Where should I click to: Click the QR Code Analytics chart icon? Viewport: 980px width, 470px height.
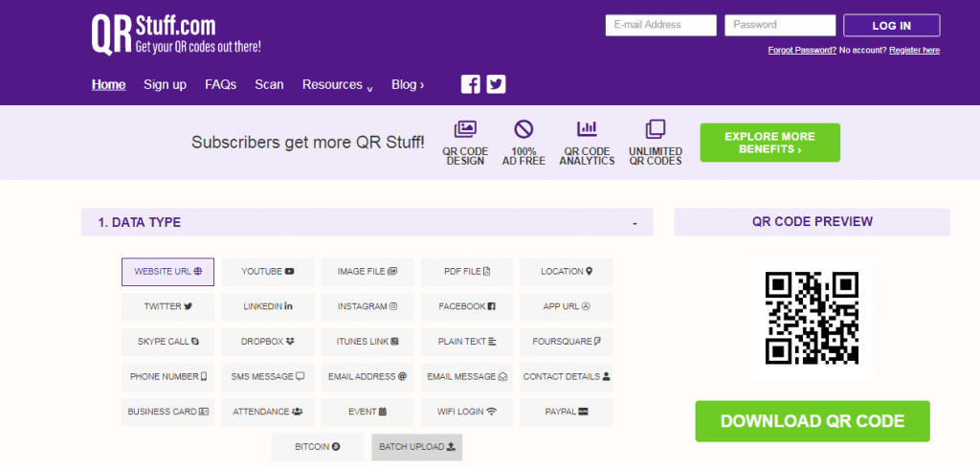pos(587,129)
